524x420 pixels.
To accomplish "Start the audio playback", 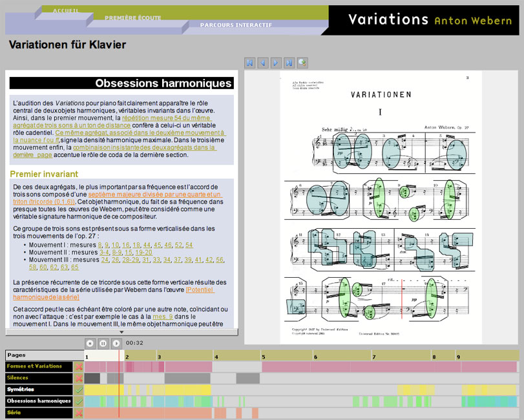I will point(116,343).
